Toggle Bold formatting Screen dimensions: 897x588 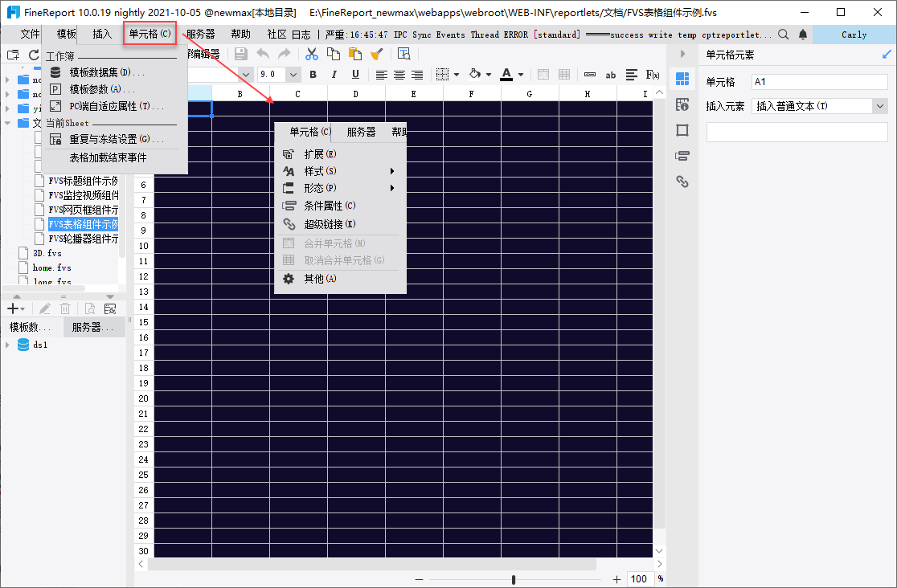[x=313, y=75]
